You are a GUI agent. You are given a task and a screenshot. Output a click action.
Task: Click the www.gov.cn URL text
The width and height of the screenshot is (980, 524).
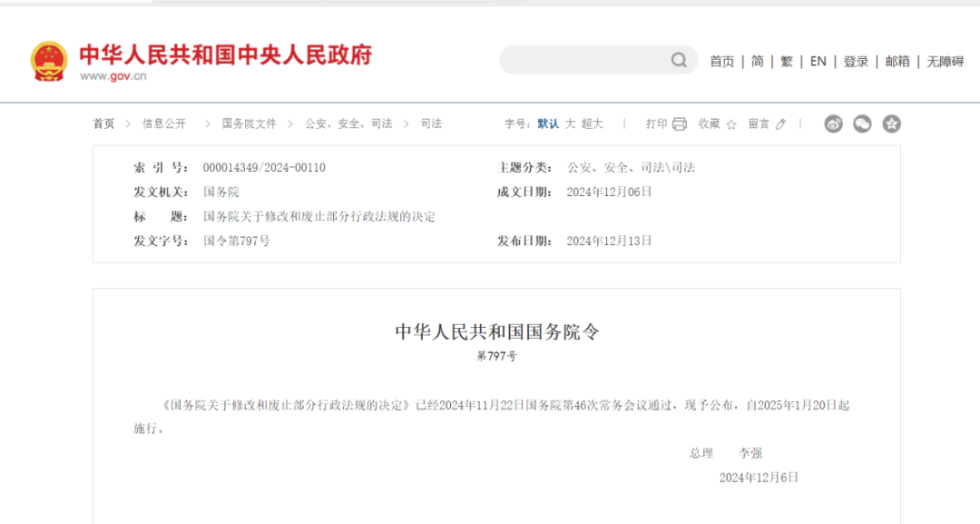point(113,76)
